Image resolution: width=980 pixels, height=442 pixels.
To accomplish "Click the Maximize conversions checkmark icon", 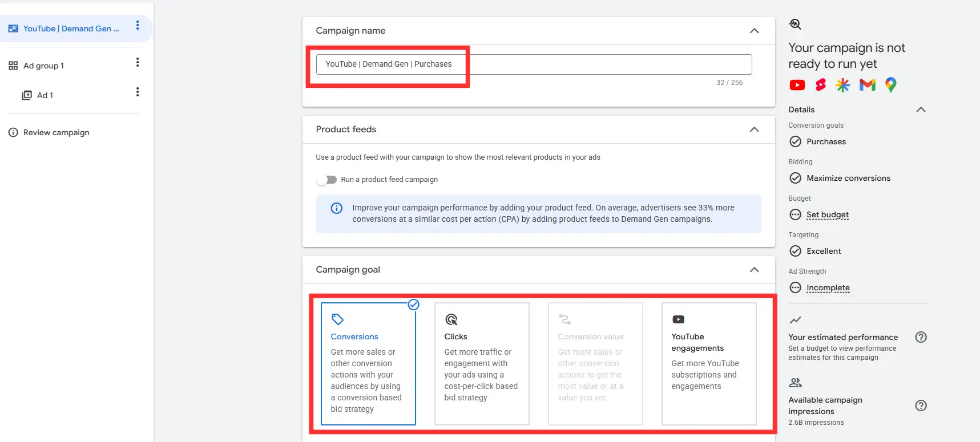I will click(795, 178).
